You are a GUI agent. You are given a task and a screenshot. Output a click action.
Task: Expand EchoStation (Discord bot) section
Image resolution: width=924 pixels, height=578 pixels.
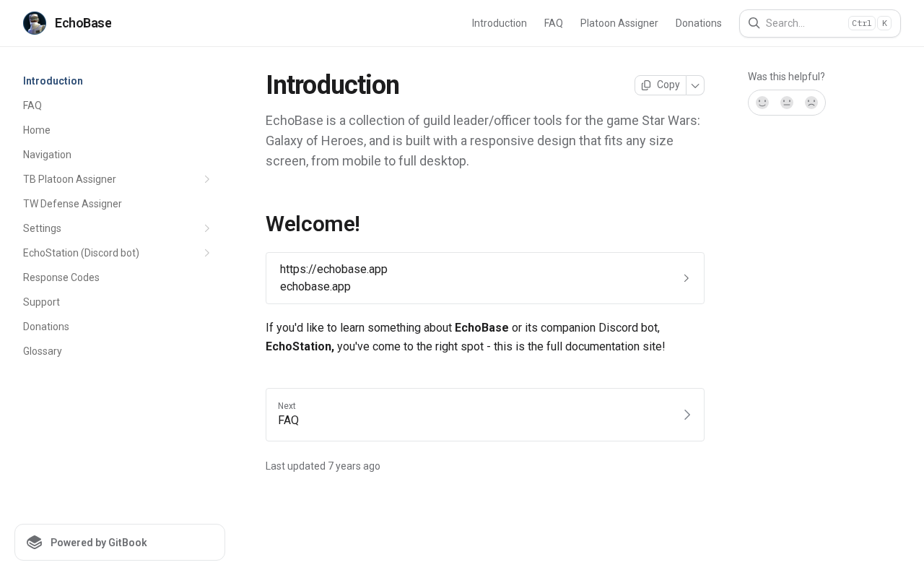pyautogui.click(x=207, y=253)
